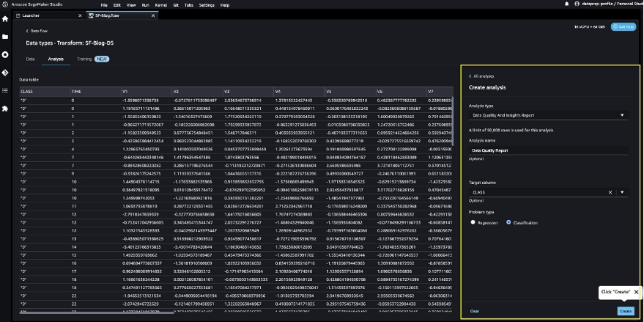This screenshot has height=322, width=644.
Task: Click the back chevron beside Data flow
Action: pyautogui.click(x=28, y=31)
